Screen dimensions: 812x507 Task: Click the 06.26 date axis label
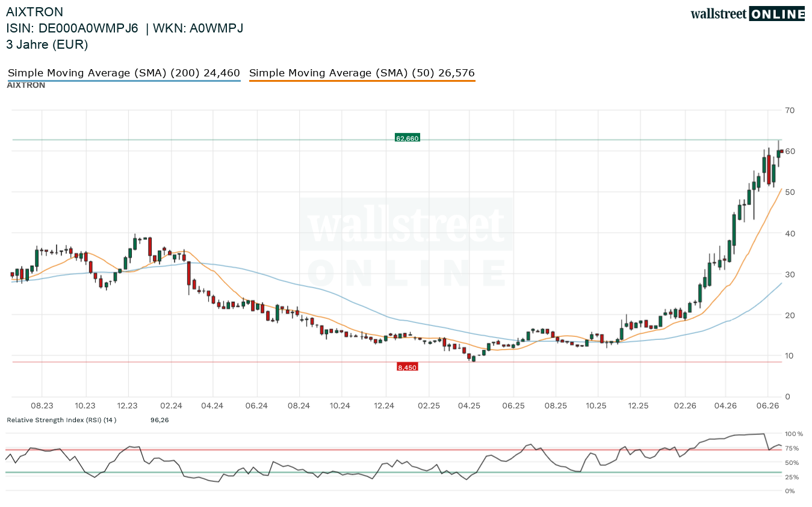click(x=769, y=406)
